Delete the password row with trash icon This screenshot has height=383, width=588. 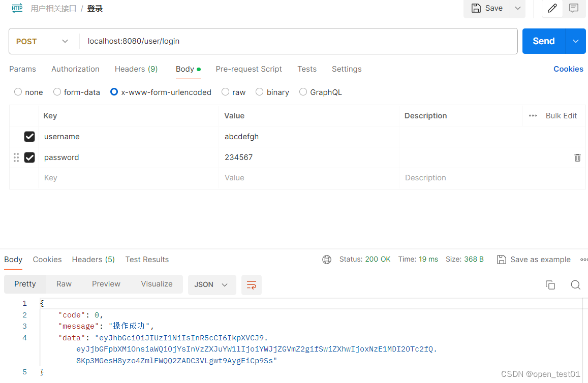click(x=577, y=157)
